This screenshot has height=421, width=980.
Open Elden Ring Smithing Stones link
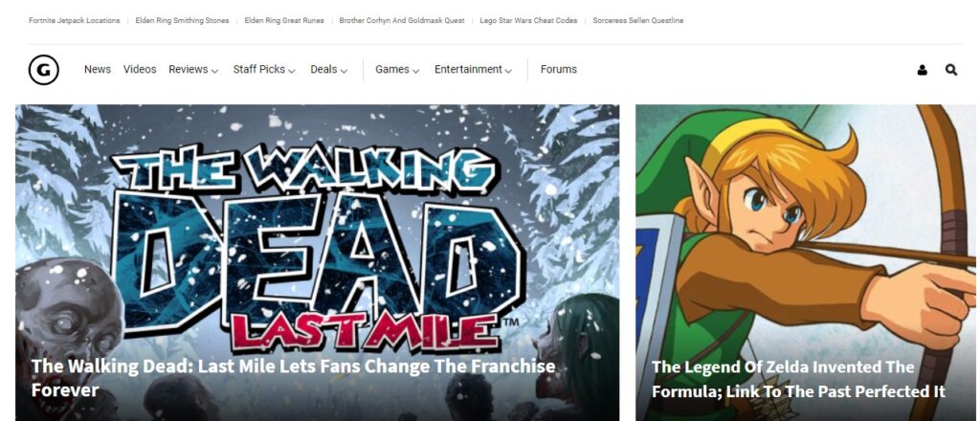[183, 21]
